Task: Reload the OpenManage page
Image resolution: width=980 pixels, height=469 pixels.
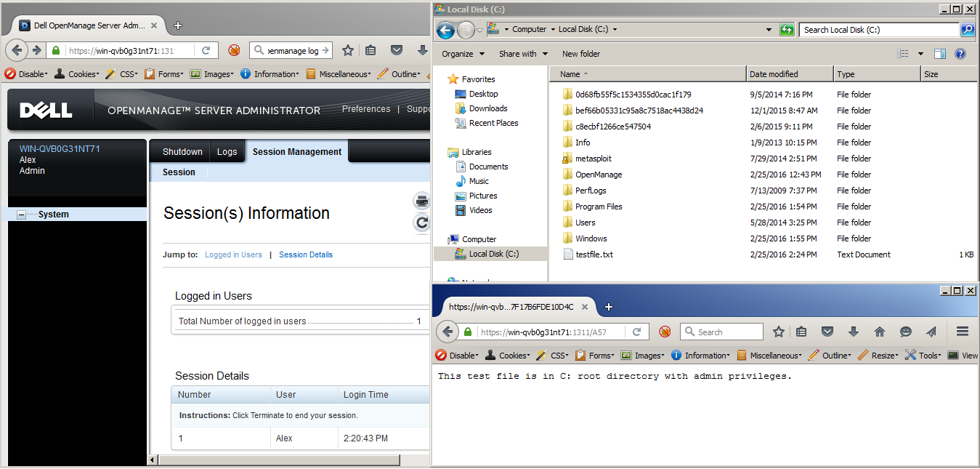Action: [x=206, y=51]
